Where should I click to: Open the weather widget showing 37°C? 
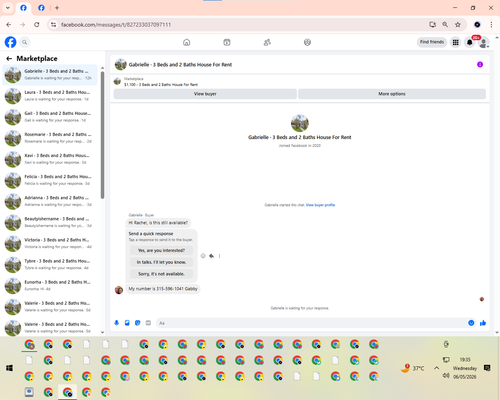click(x=412, y=368)
